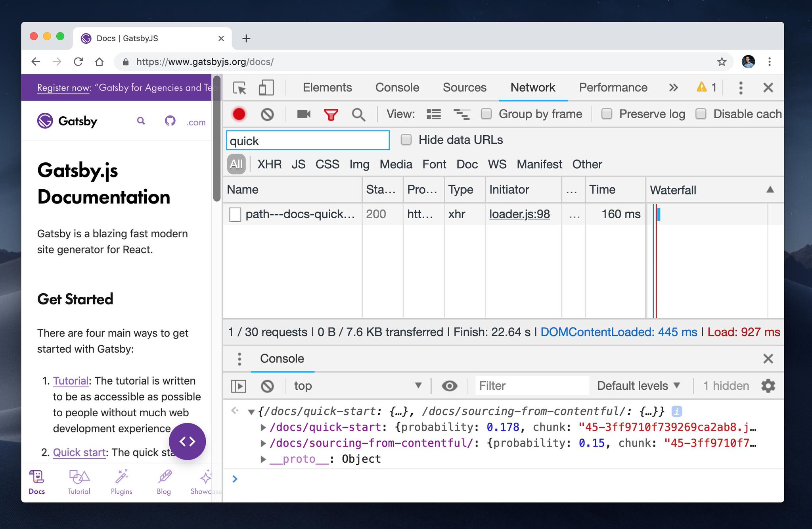Click the capture screenshots camera icon
The image size is (812, 529).
(x=304, y=114)
